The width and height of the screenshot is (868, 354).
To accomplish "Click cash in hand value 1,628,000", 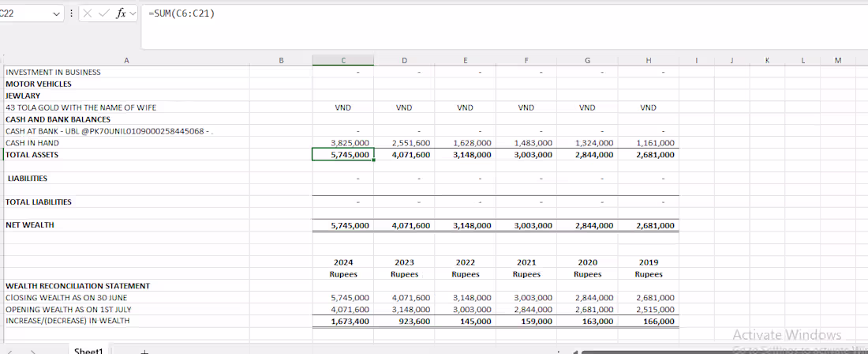I will (465, 143).
